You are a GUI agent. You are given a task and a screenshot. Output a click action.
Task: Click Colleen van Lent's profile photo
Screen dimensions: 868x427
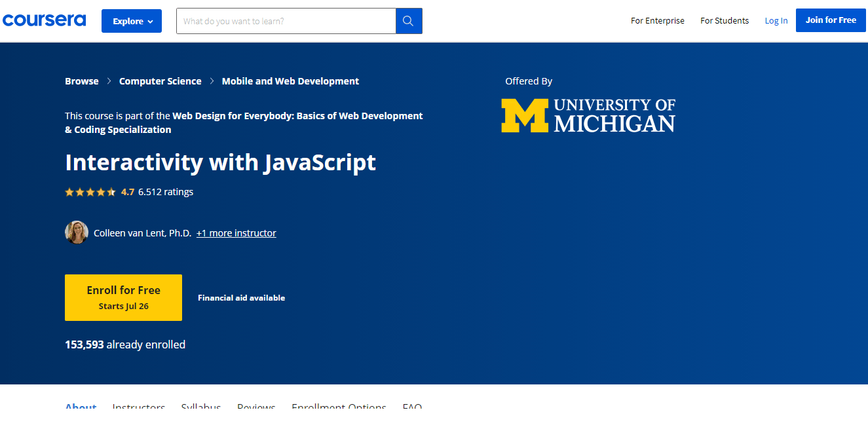(77, 232)
